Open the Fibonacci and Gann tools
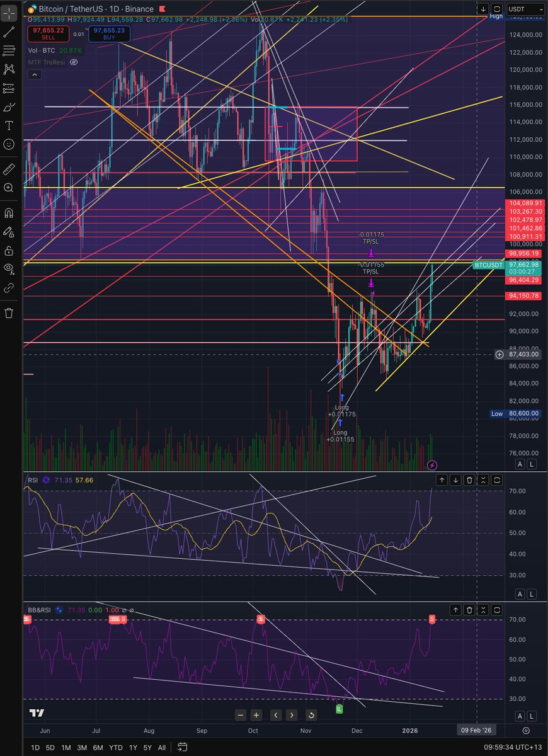 pos(9,50)
